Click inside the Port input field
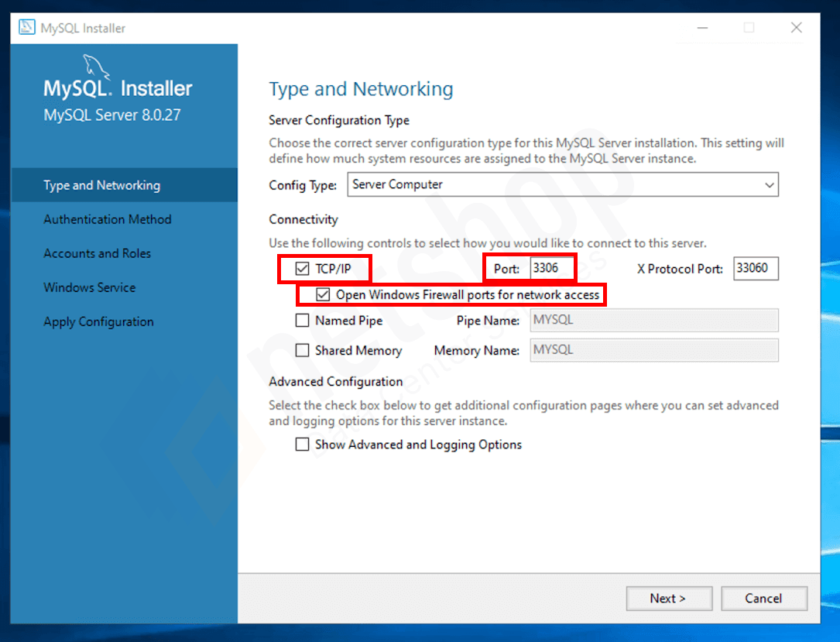The height and width of the screenshot is (642, 840). (551, 268)
